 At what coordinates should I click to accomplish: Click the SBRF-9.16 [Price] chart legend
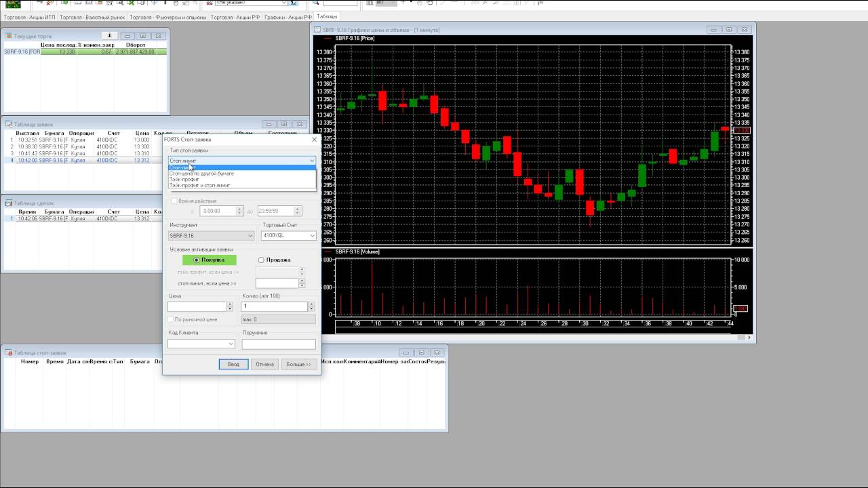coord(355,38)
